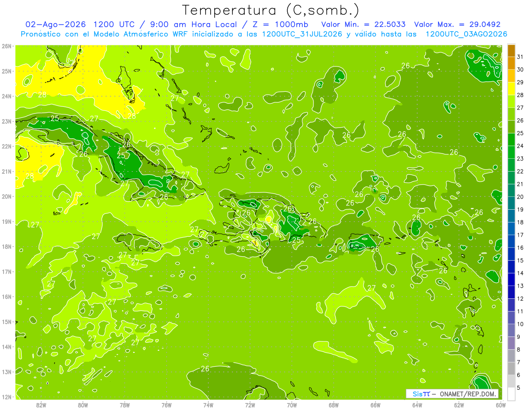Viewport: 532px width, 411px height.
Task: Select the "Valor Max. = 29.0492" value
Action: pyautogui.click(x=457, y=24)
